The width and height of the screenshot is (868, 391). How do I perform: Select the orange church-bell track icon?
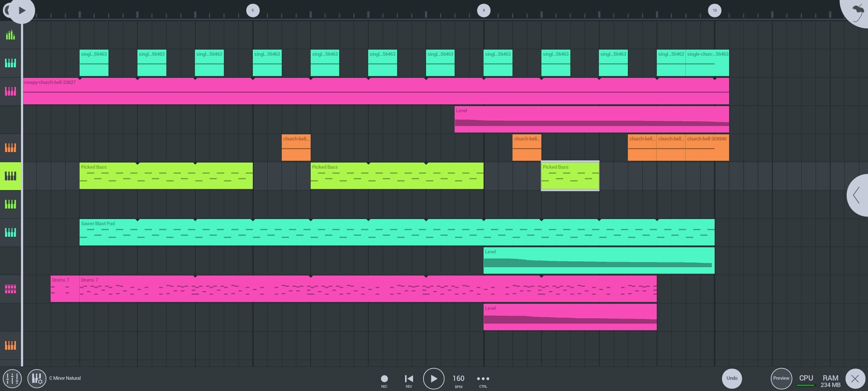[x=10, y=148]
